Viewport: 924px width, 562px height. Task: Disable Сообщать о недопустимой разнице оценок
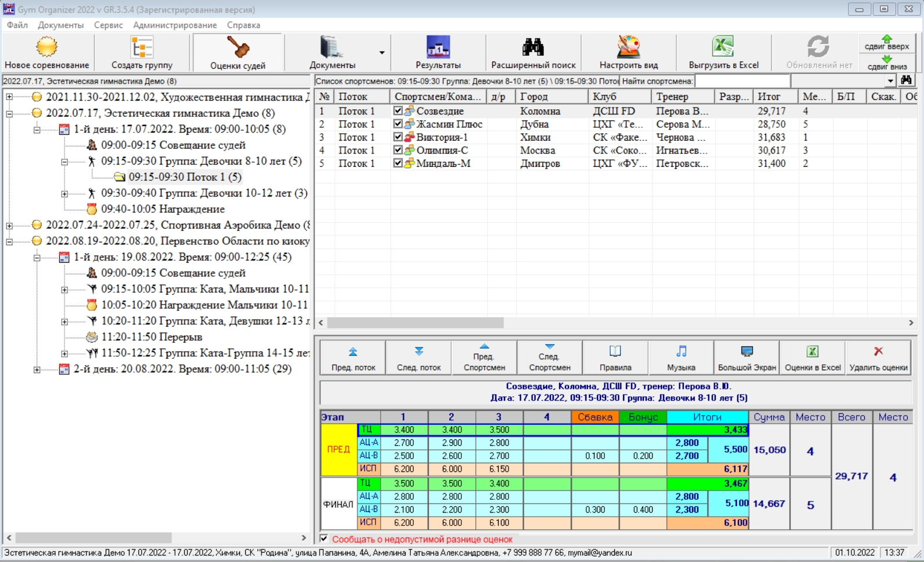[x=324, y=539]
